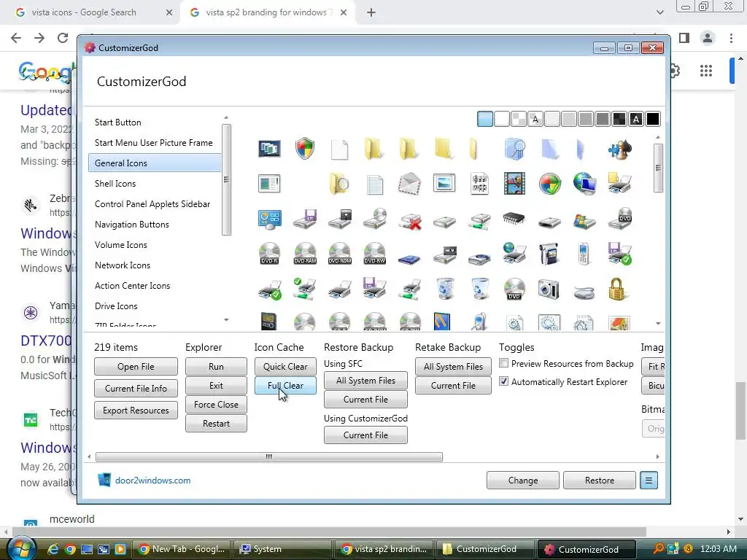Click the Change button
This screenshot has width=747, height=560.
pyautogui.click(x=522, y=481)
